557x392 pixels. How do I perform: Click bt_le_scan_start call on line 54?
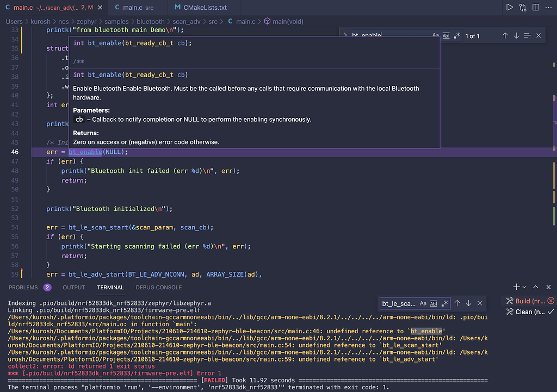point(98,228)
